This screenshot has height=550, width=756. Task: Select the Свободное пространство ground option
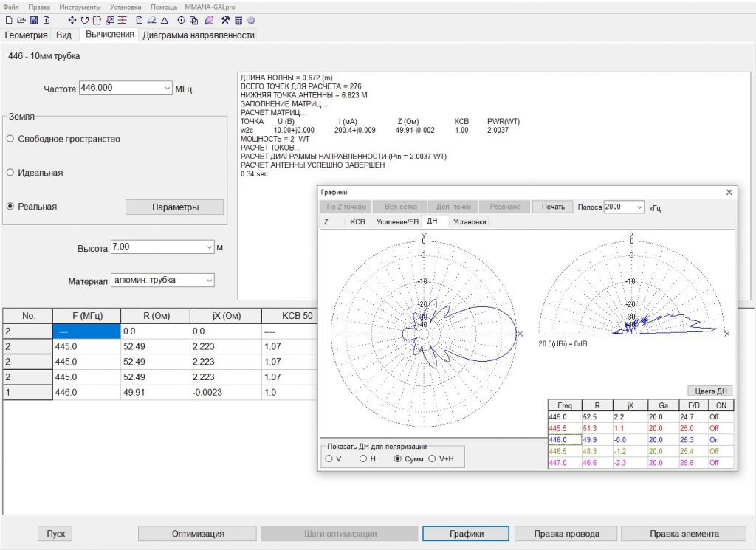(10, 139)
